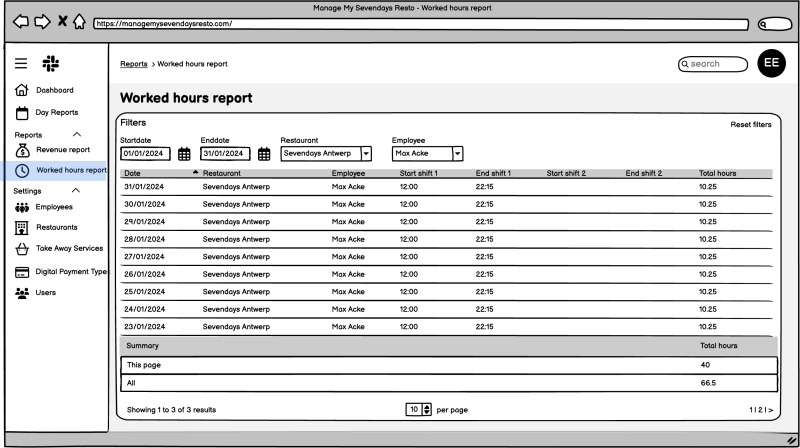Click the Dashboard home icon
The width and height of the screenshot is (800, 448).
[22, 91]
